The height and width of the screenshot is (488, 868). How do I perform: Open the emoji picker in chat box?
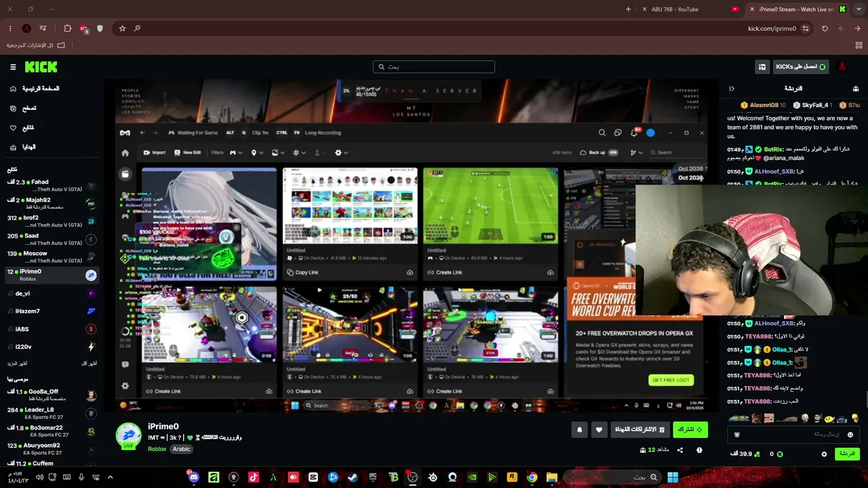coord(850,434)
